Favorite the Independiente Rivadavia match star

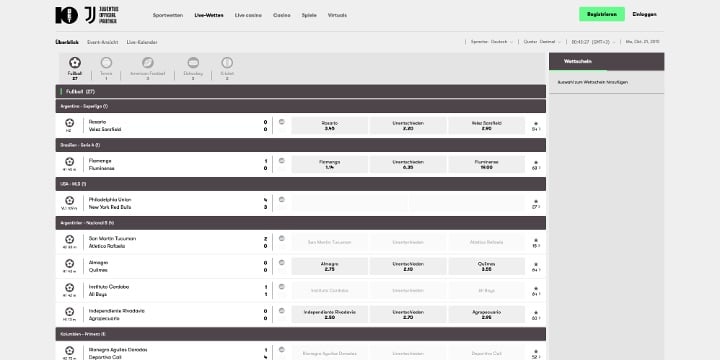click(535, 313)
